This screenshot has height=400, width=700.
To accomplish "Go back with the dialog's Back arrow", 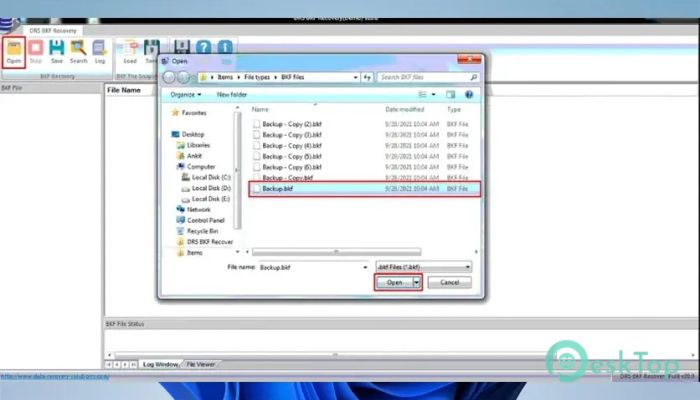I will tap(169, 77).
